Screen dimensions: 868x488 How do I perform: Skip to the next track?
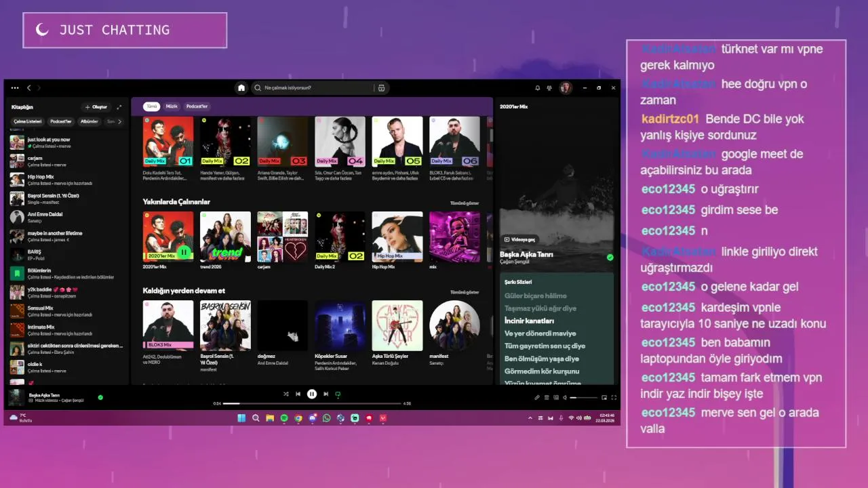(x=325, y=394)
